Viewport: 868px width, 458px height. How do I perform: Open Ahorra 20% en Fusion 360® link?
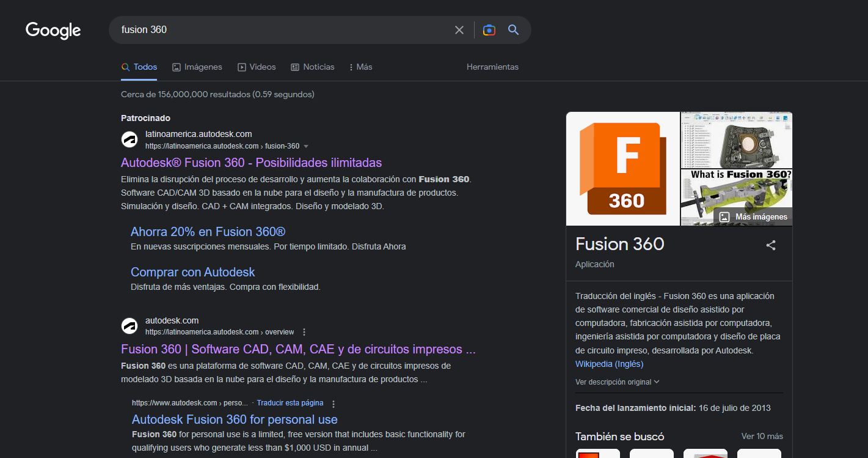(x=208, y=232)
